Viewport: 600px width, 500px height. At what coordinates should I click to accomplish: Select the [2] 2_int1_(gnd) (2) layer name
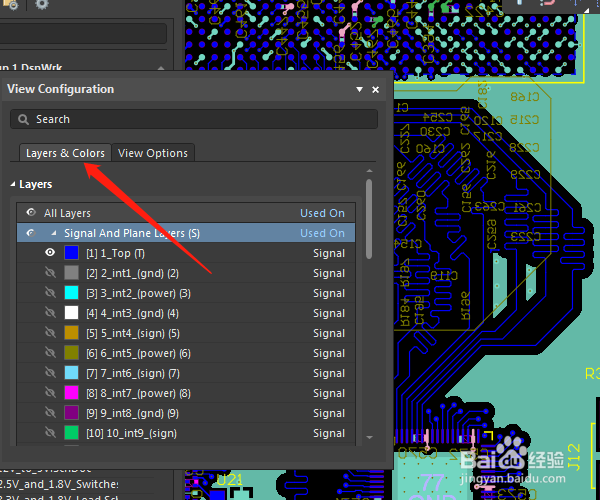(x=132, y=273)
